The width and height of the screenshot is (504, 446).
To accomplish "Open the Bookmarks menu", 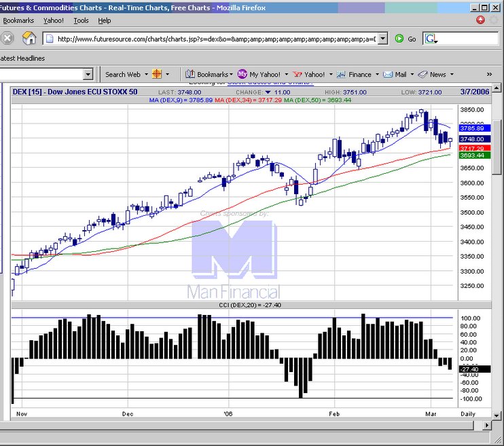I will [x=18, y=20].
